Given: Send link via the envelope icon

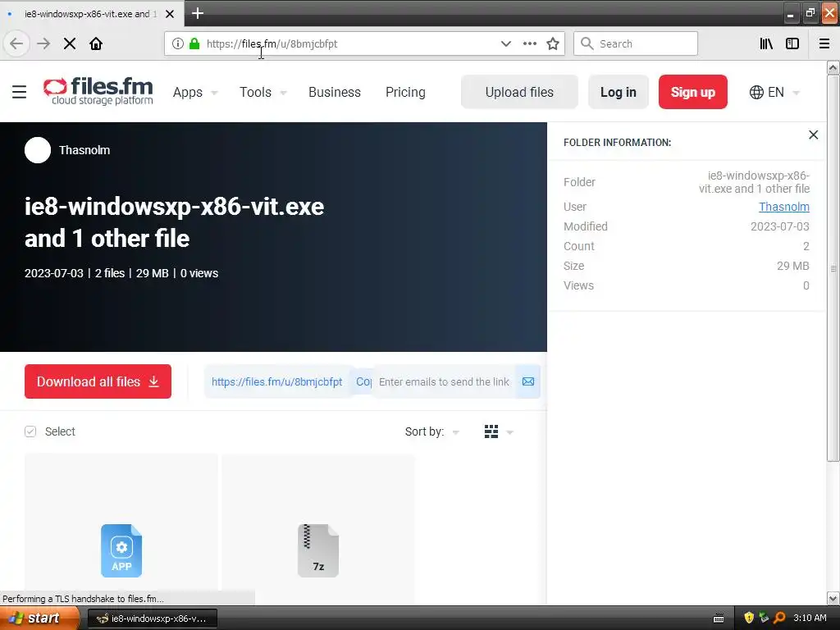Looking at the screenshot, I should coord(528,381).
